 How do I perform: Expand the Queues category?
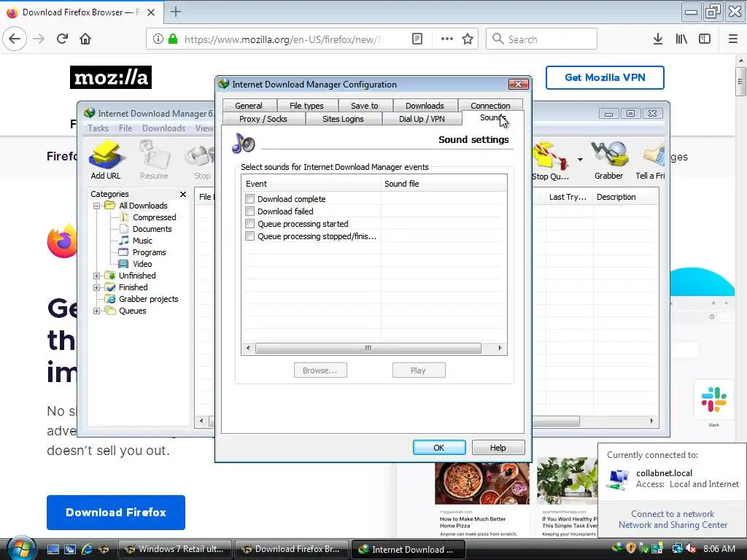tap(97, 311)
